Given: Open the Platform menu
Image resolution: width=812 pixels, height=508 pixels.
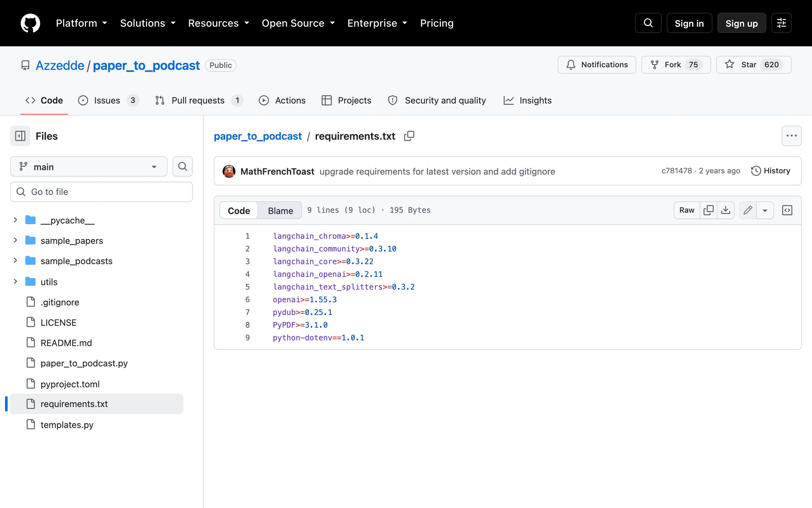Looking at the screenshot, I should click(x=82, y=23).
